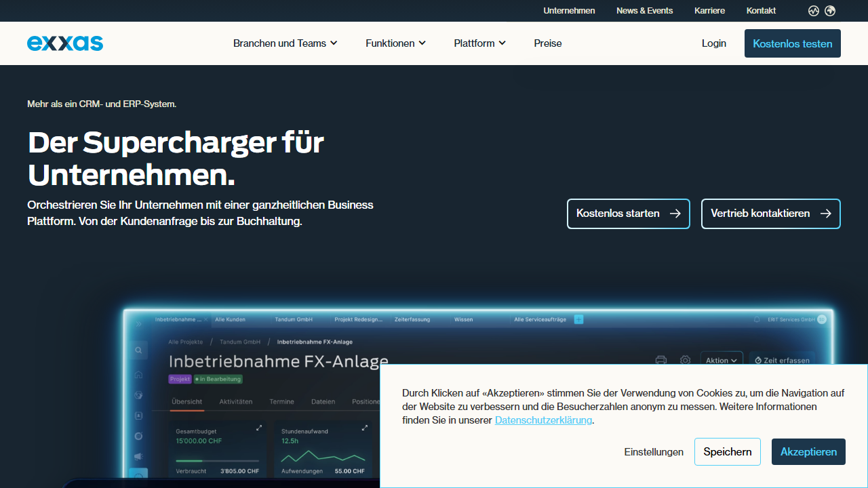Select the Termine tab in the preview
This screenshot has height=488, width=868.
pyautogui.click(x=281, y=402)
